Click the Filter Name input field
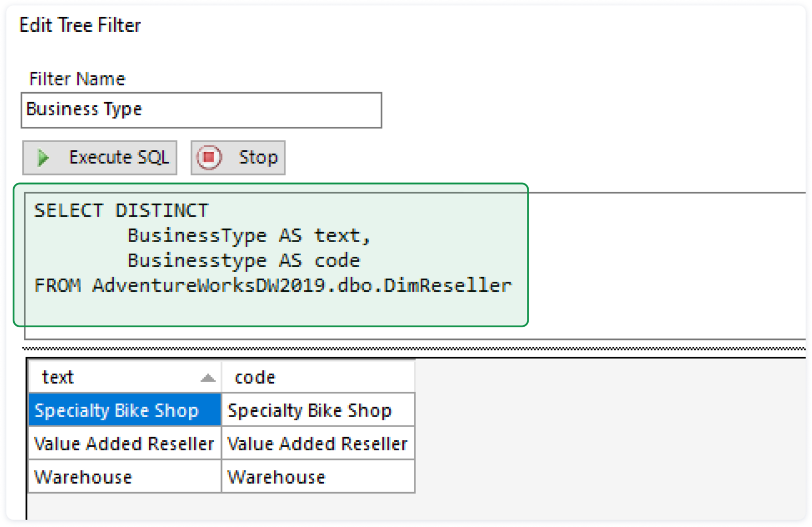812x527 pixels. pyautogui.click(x=201, y=110)
